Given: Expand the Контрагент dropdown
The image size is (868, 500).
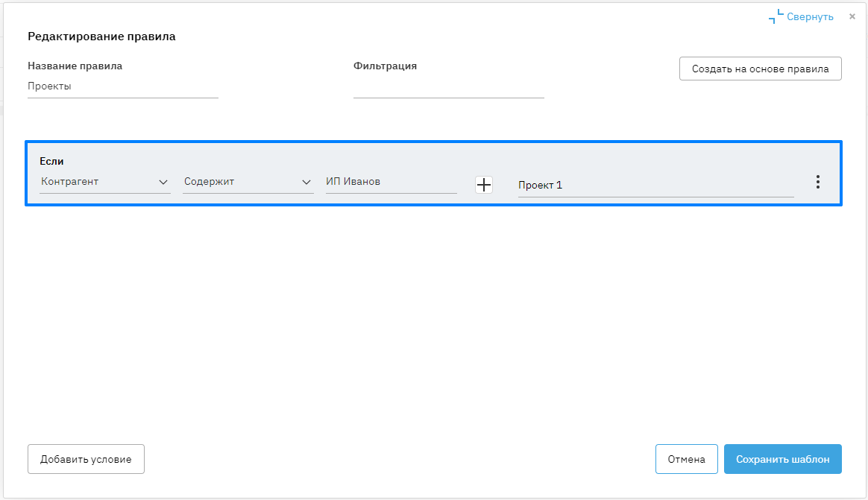Looking at the screenshot, I should [x=104, y=182].
